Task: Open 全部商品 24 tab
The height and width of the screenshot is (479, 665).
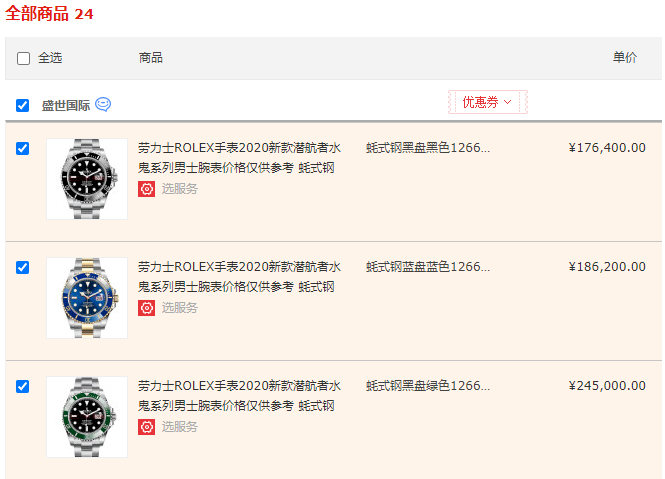Action: coord(49,14)
